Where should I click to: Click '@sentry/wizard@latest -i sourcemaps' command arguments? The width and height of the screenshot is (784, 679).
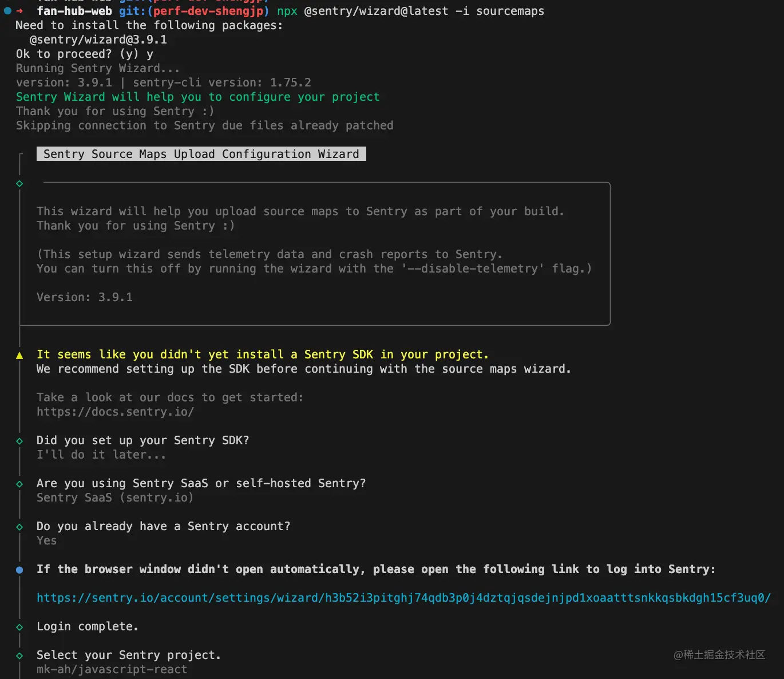pyautogui.click(x=425, y=11)
